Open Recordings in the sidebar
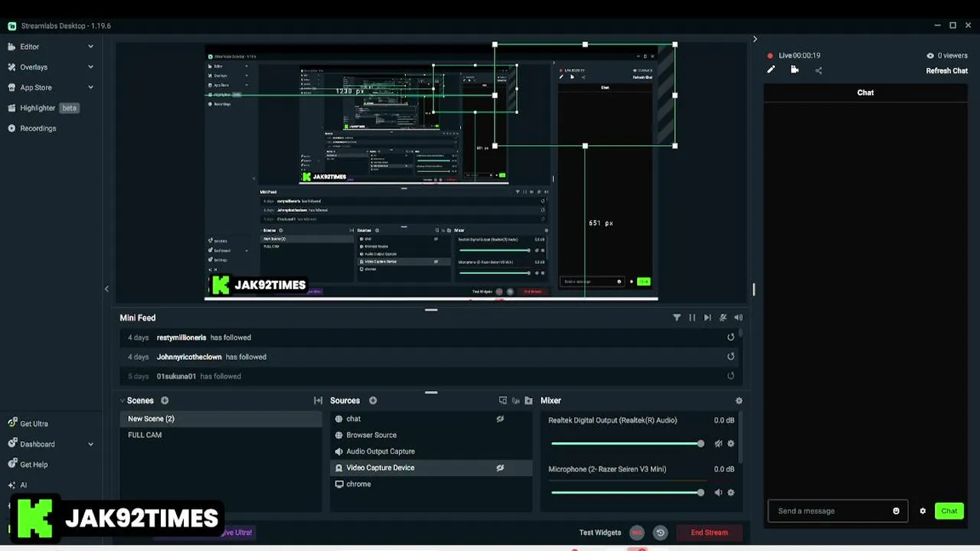The image size is (980, 551). [38, 129]
